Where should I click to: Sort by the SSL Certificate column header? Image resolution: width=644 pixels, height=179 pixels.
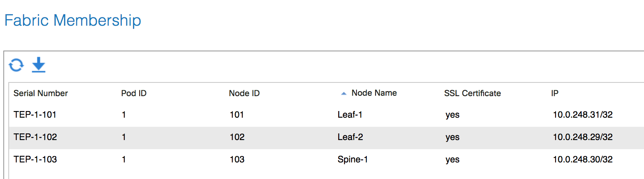(x=472, y=93)
